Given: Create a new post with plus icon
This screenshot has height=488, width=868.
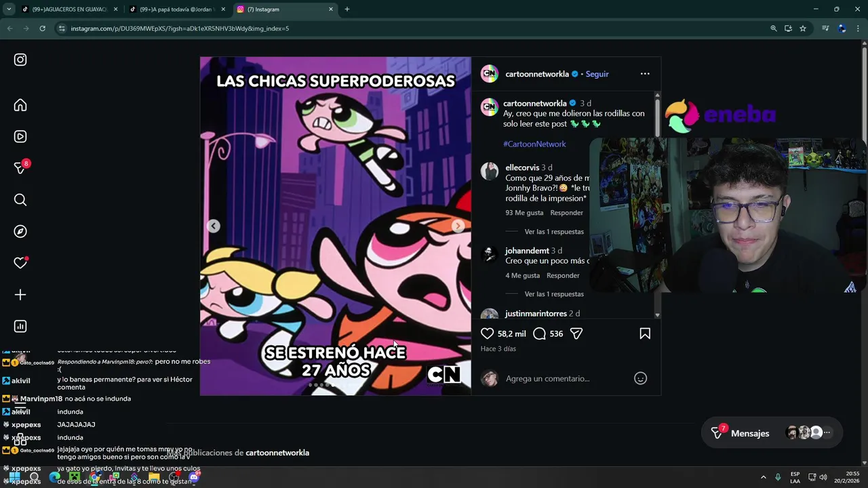Looking at the screenshot, I should point(20,295).
